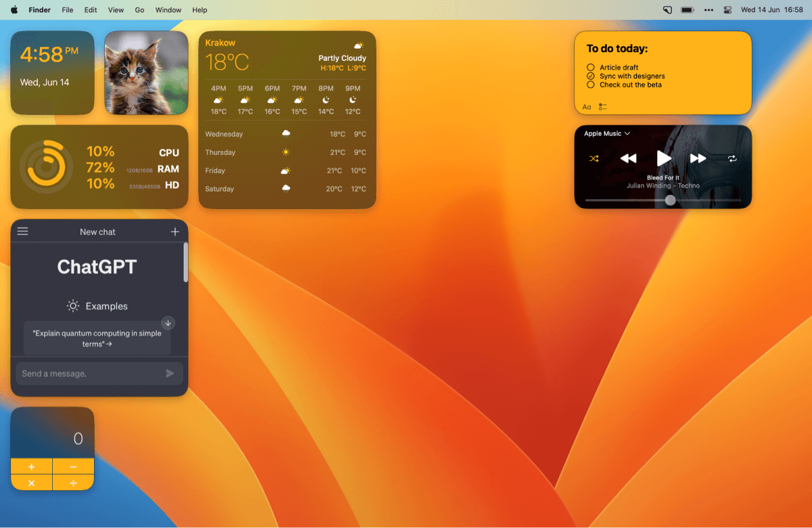Shuffle songs in the music widget

[x=594, y=158]
